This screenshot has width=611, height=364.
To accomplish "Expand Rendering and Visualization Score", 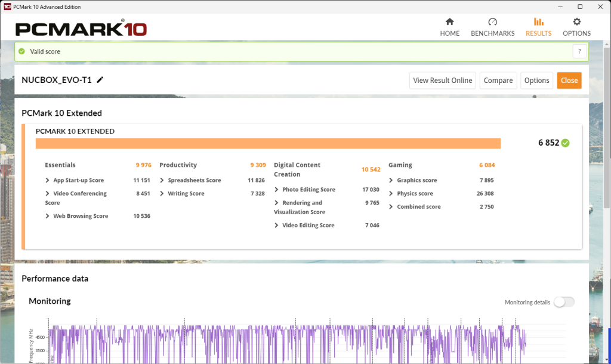I will pos(276,203).
